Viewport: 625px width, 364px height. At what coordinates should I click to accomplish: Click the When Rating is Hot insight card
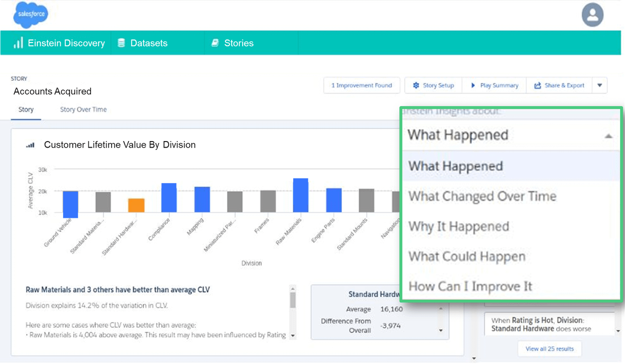tap(549, 324)
